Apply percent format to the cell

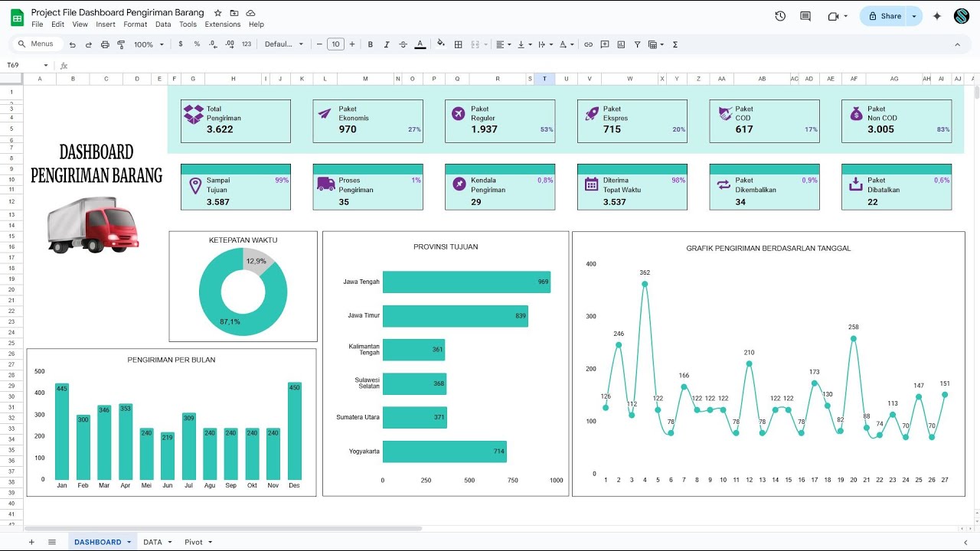(197, 44)
